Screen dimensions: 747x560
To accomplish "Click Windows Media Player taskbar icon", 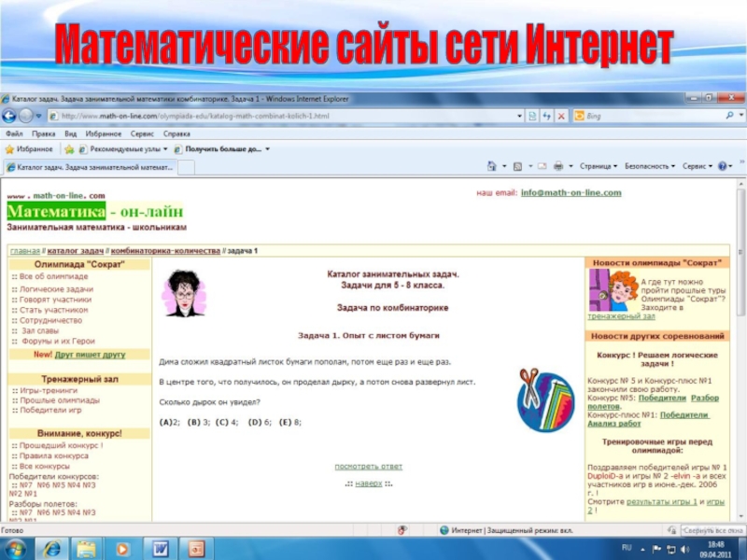I will coord(122,547).
